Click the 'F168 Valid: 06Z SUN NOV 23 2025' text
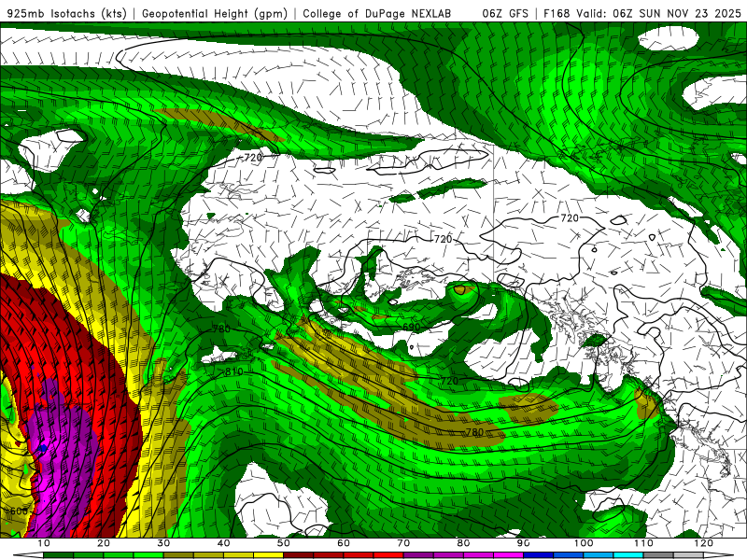This screenshot has height=560, width=747. point(641,13)
